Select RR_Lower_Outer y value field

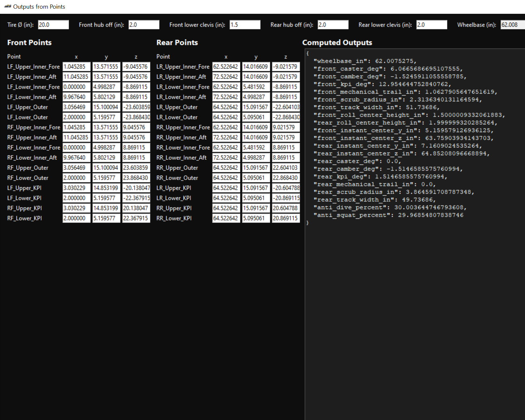pos(256,178)
